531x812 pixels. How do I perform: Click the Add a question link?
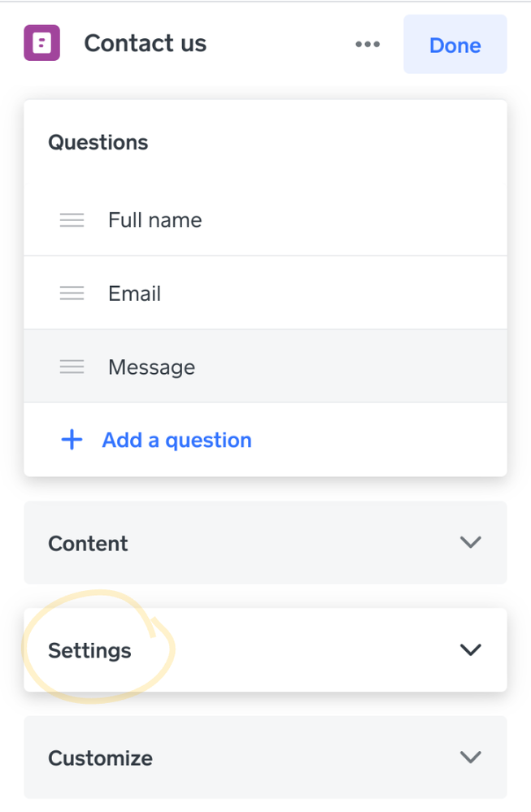click(176, 441)
